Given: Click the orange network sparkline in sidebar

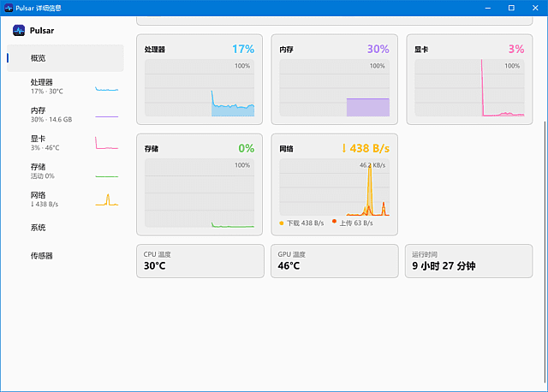Looking at the screenshot, I should pyautogui.click(x=106, y=199).
